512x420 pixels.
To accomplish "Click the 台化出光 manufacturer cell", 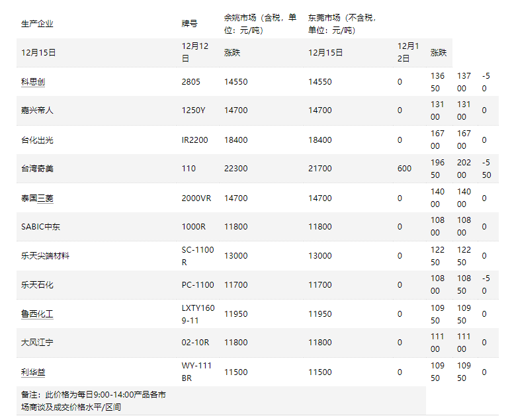I will click(x=37, y=140).
